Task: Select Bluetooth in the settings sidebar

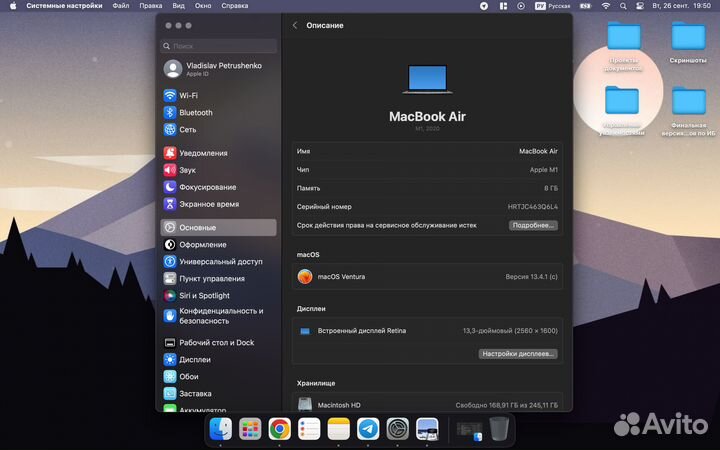Action: pyautogui.click(x=195, y=113)
